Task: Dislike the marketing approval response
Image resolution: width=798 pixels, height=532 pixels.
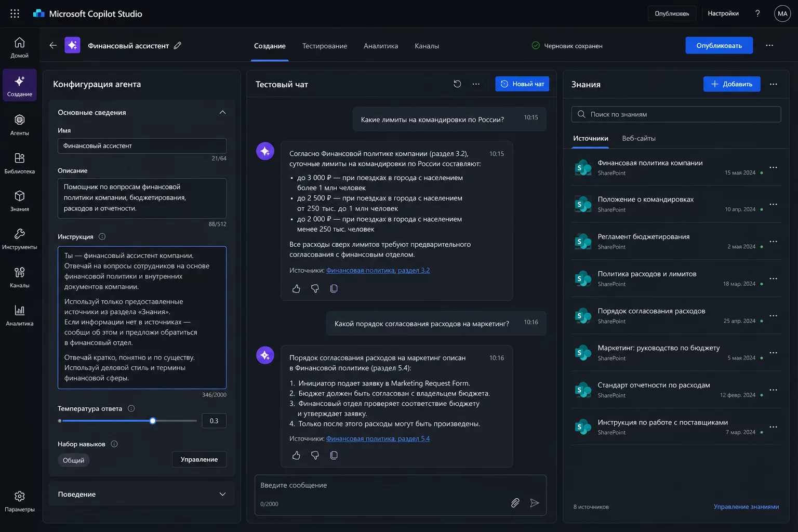Action: click(315, 455)
